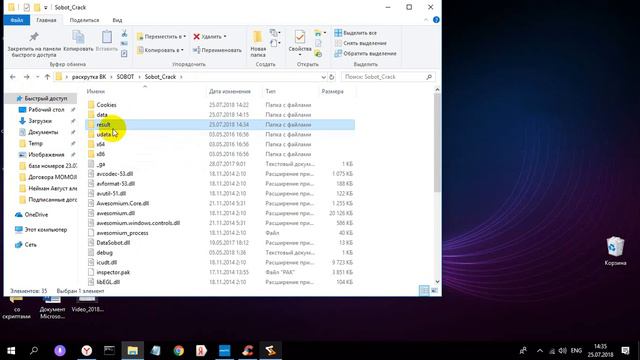
Task: Open Сеть in the navigation pane
Action: (x=31, y=245)
